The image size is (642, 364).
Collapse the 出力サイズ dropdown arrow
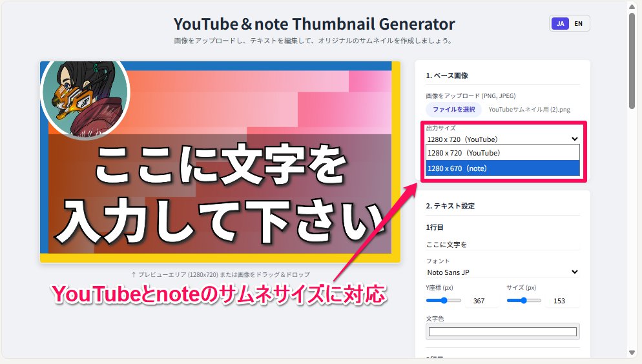click(x=574, y=139)
